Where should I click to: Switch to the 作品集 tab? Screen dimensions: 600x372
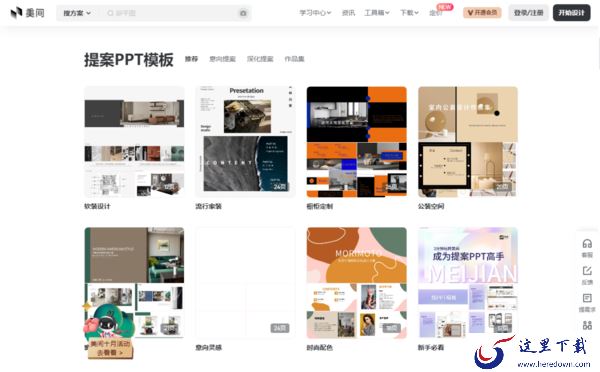point(294,59)
